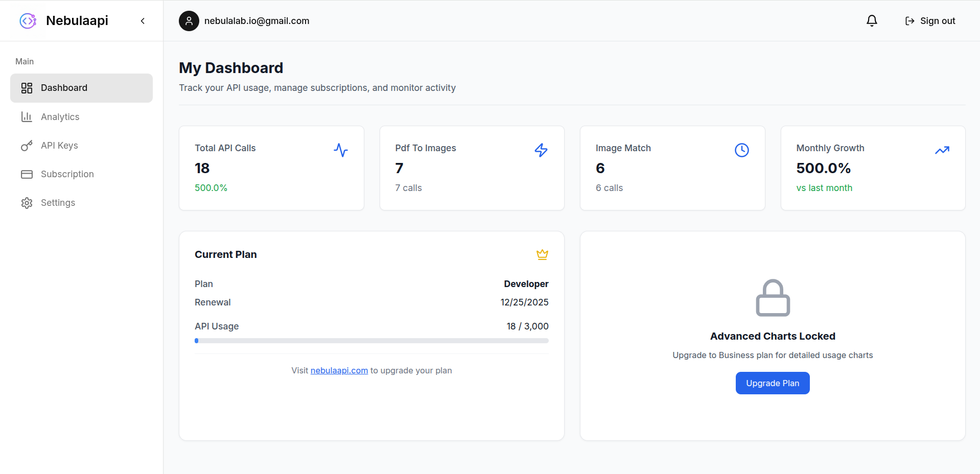Click the Subscription card icon
Viewport: 980px width, 474px height.
[x=27, y=174]
